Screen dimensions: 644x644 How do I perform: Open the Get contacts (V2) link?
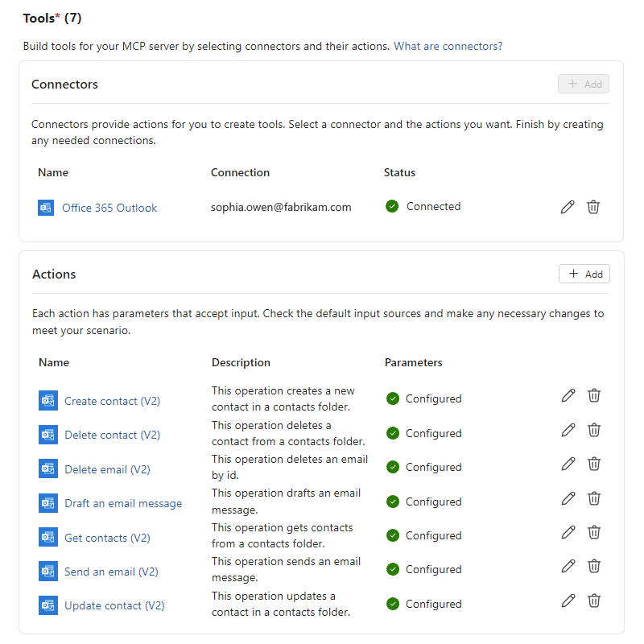(x=108, y=538)
